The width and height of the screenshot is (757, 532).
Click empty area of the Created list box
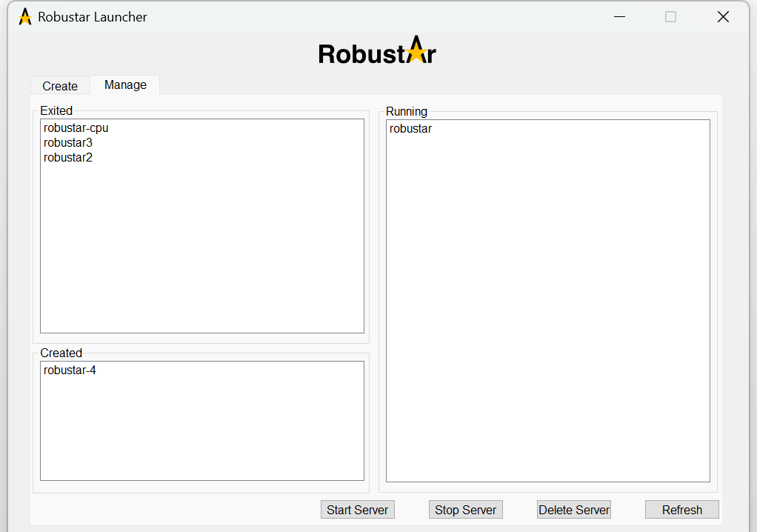(x=201, y=430)
